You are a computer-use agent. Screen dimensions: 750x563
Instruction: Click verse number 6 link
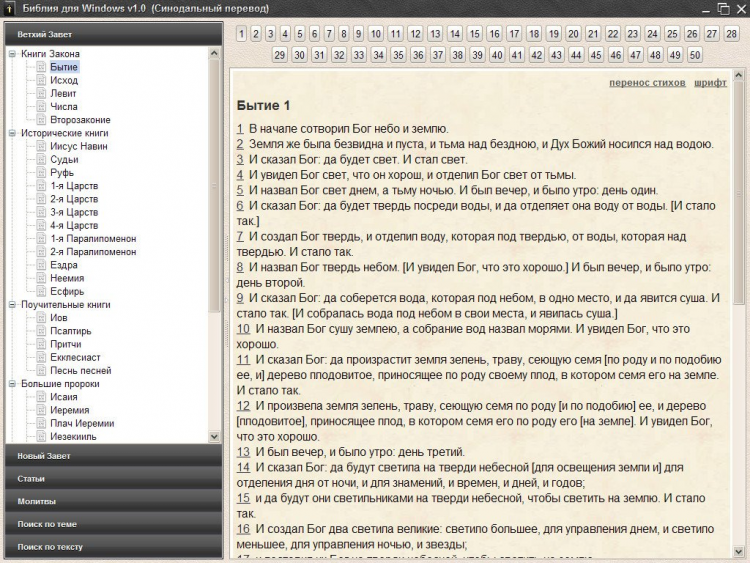pos(240,206)
